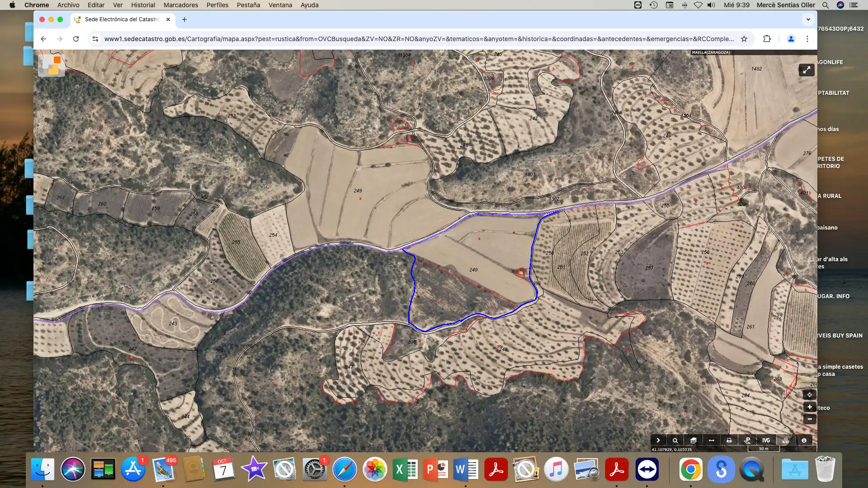This screenshot has height=488, width=868.
Task: Open Safari from the Dock
Action: 344,469
